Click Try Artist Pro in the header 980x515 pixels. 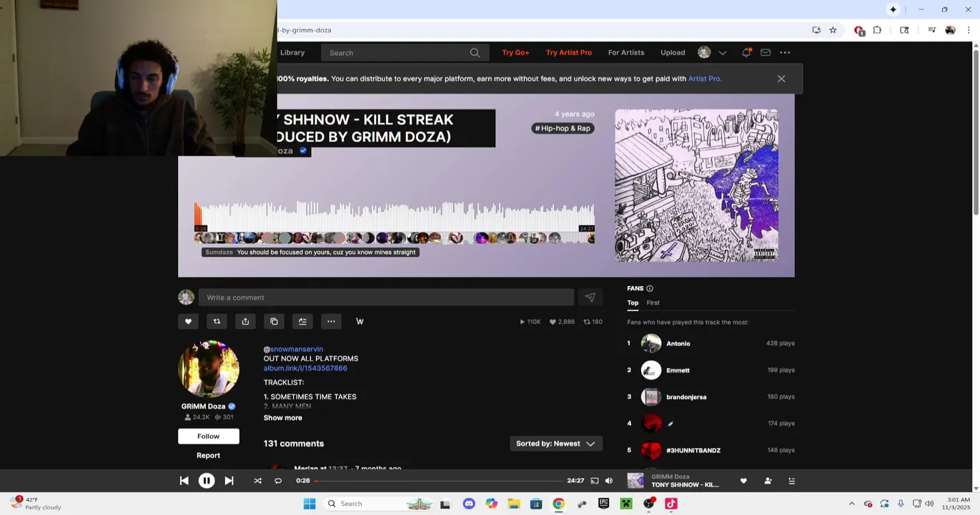[x=569, y=52]
